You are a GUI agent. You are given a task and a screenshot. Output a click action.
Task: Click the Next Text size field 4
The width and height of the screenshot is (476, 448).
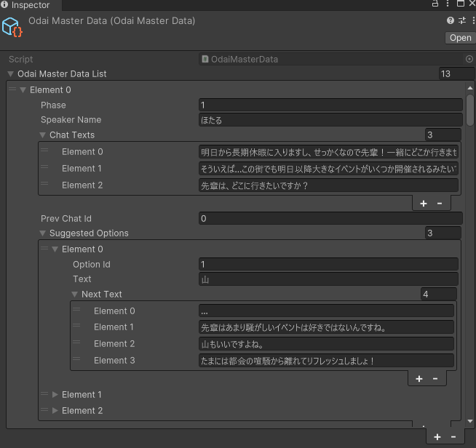(x=439, y=294)
